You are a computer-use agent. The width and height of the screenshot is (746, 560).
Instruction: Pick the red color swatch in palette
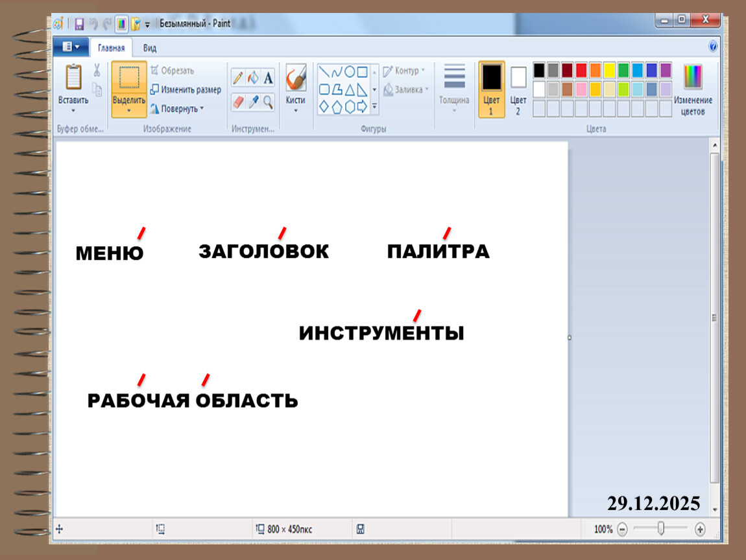coord(581,70)
